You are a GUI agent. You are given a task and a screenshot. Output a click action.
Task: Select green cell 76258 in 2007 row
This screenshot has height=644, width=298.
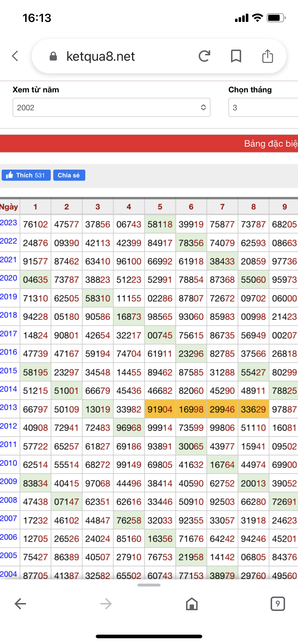pyautogui.click(x=129, y=520)
